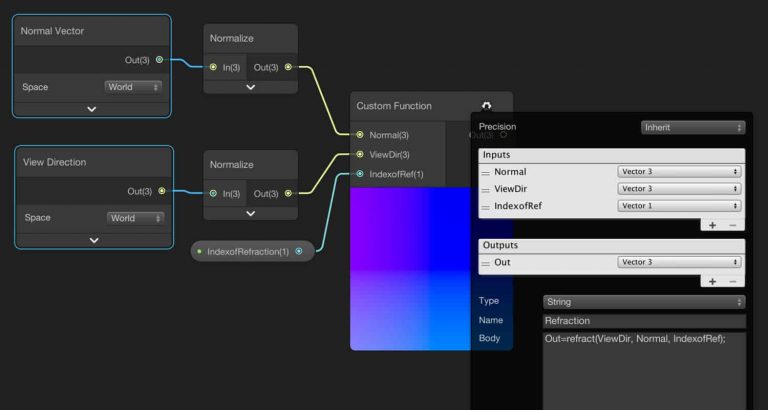Click Custom Function ViewDir(3) input port
Viewport: 768px width, 410px height.
pyautogui.click(x=360, y=154)
